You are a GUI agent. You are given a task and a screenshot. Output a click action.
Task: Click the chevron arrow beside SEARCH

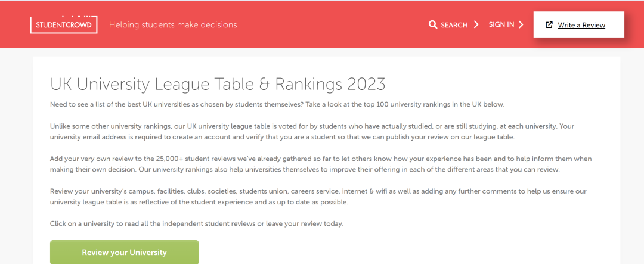coord(476,24)
